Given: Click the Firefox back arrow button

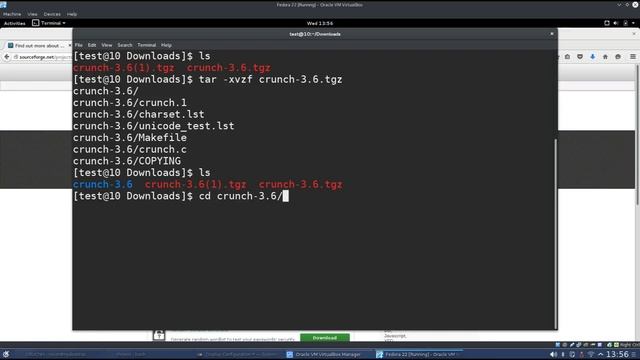Looking at the screenshot, I should pos(7,57).
